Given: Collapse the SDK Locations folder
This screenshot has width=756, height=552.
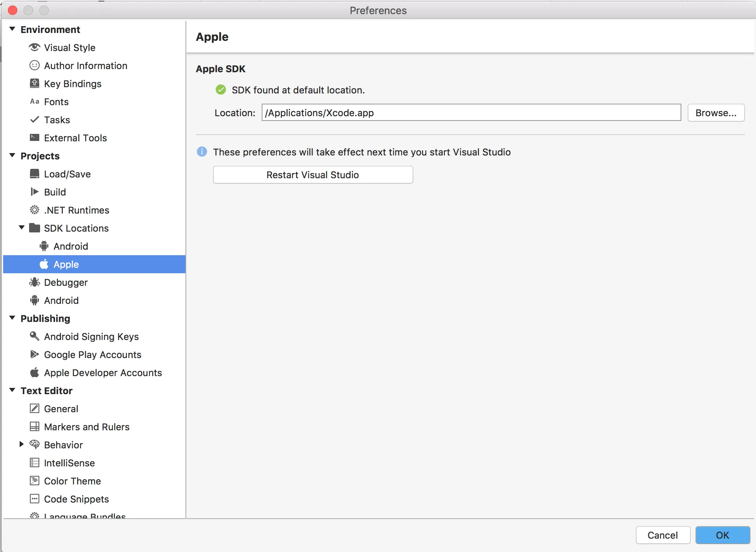Looking at the screenshot, I should click(x=22, y=228).
